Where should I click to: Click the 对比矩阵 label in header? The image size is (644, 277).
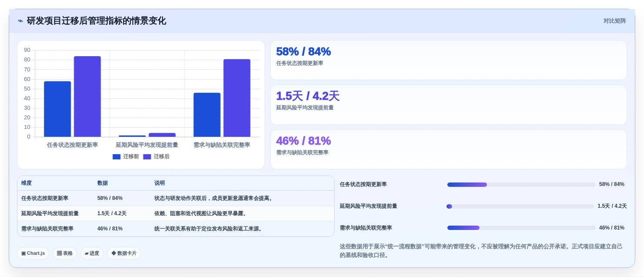pyautogui.click(x=614, y=21)
